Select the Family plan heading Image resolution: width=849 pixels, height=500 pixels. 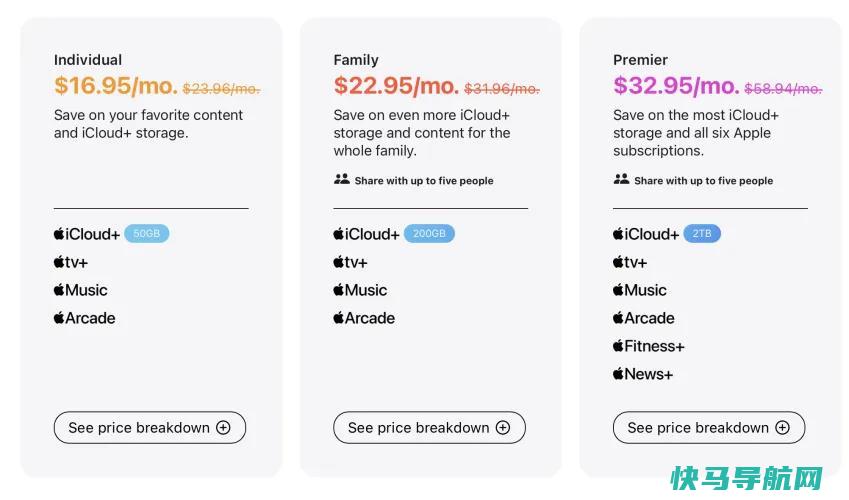click(x=356, y=60)
